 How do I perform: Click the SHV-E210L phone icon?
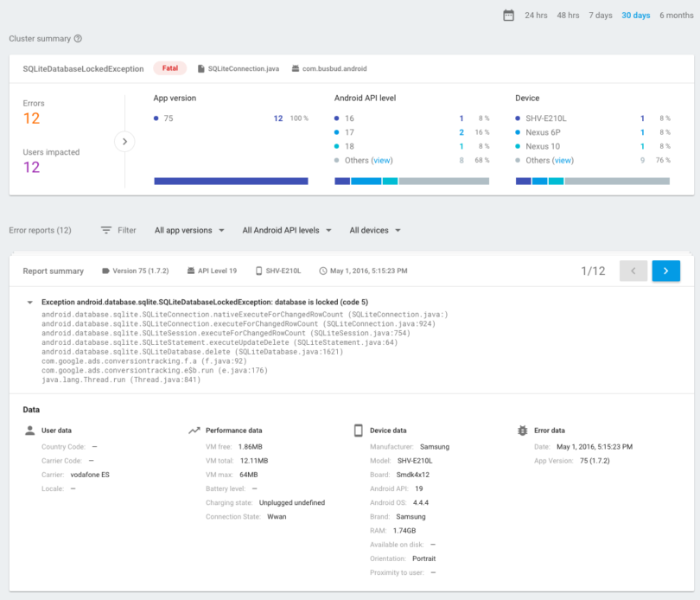click(258, 271)
